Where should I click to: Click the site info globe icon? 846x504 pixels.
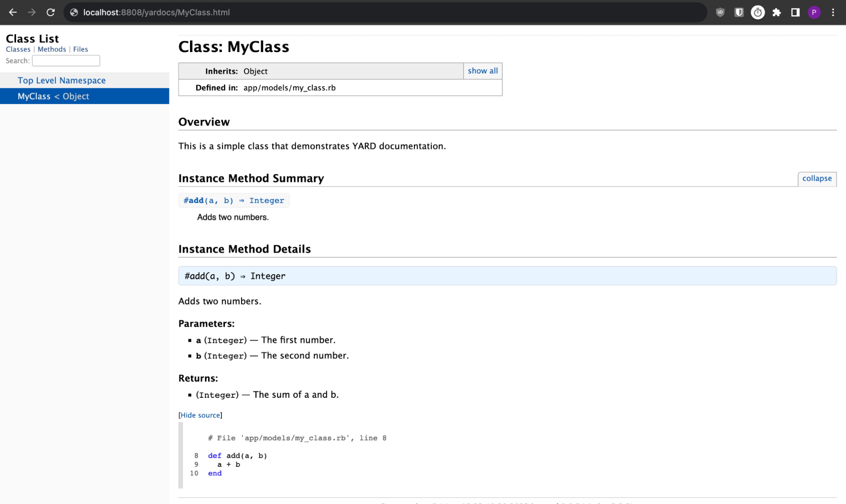[74, 12]
